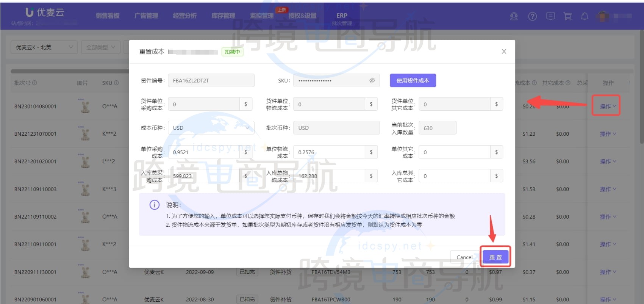This screenshot has height=304, width=644.
Task: Open the customer service headset icon
Action: coord(514,16)
